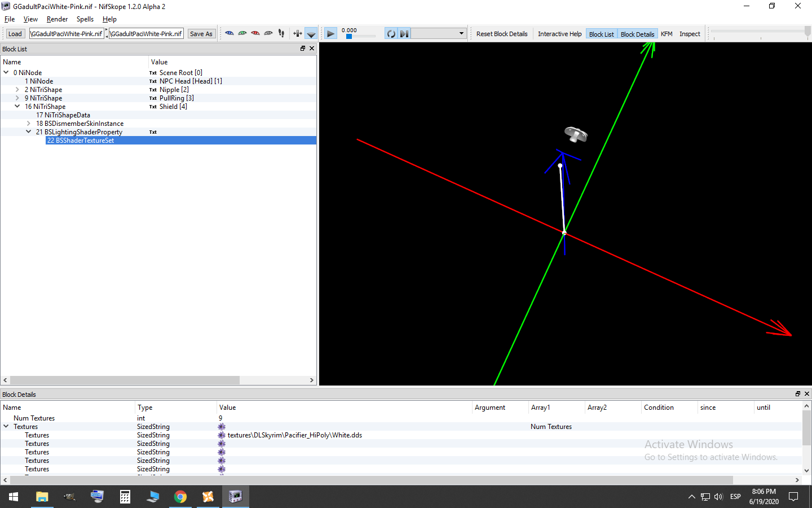Viewport: 812px width, 508px height.
Task: Open the View menu
Action: (x=30, y=19)
